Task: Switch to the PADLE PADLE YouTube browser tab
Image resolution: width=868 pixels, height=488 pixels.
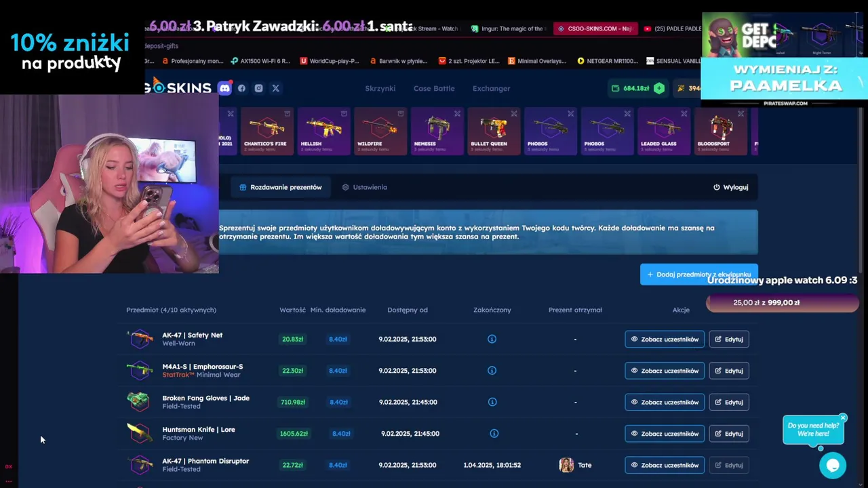Action: pos(671,28)
